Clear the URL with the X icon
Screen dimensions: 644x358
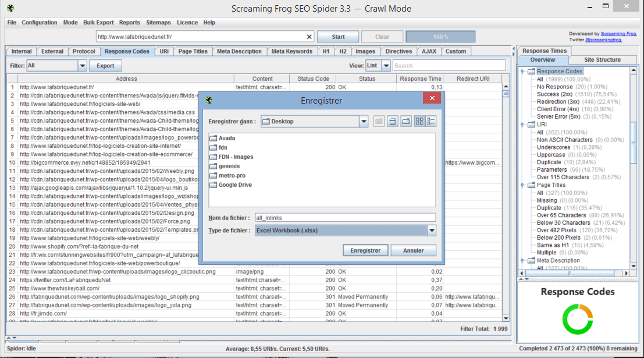[x=309, y=37]
